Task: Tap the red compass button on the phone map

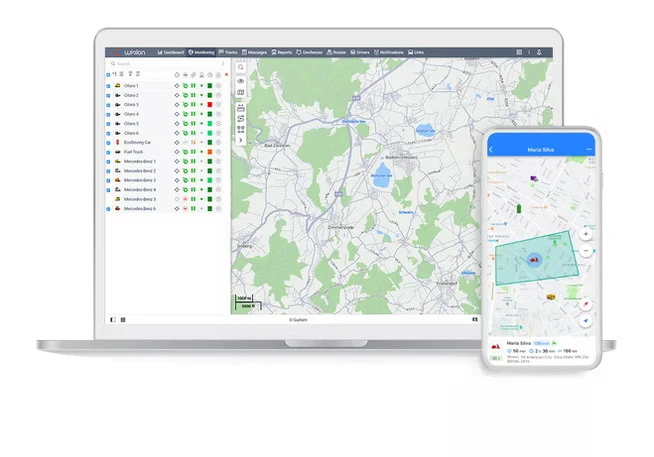Action: (586, 304)
